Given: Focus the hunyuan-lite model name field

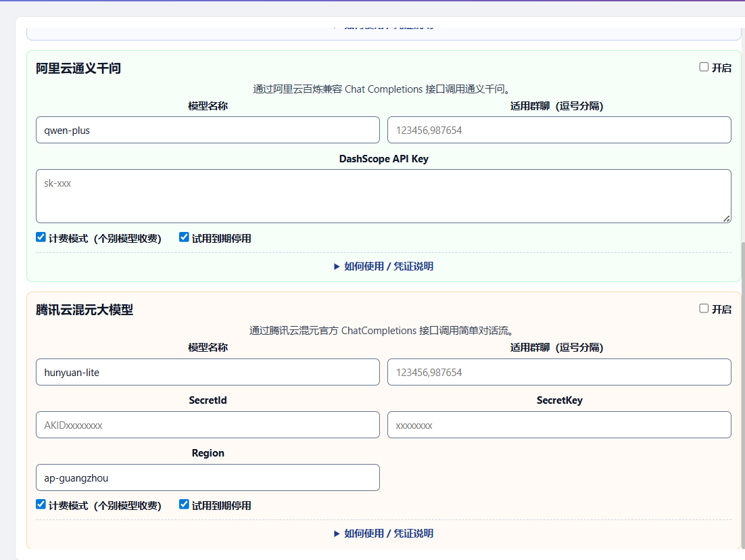Looking at the screenshot, I should tap(208, 372).
